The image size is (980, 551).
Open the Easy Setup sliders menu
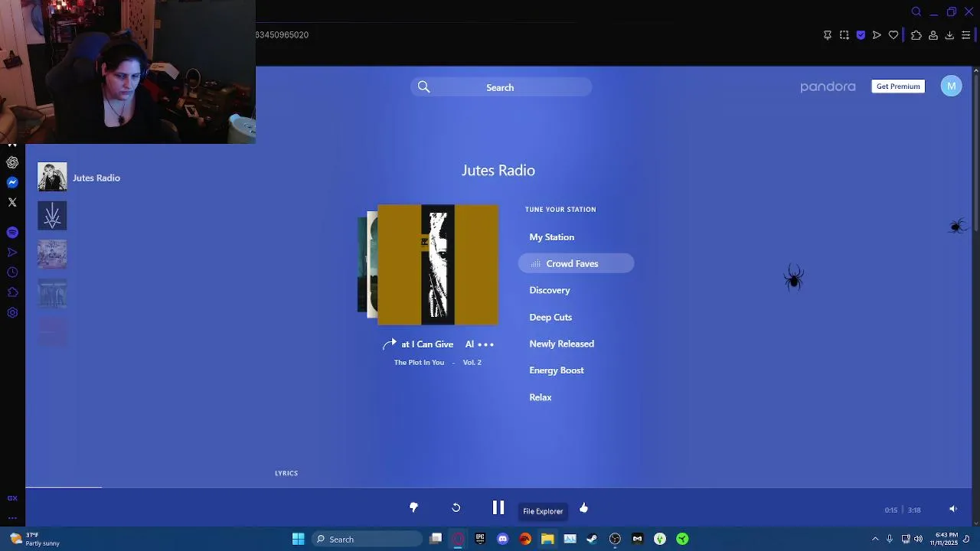[966, 35]
